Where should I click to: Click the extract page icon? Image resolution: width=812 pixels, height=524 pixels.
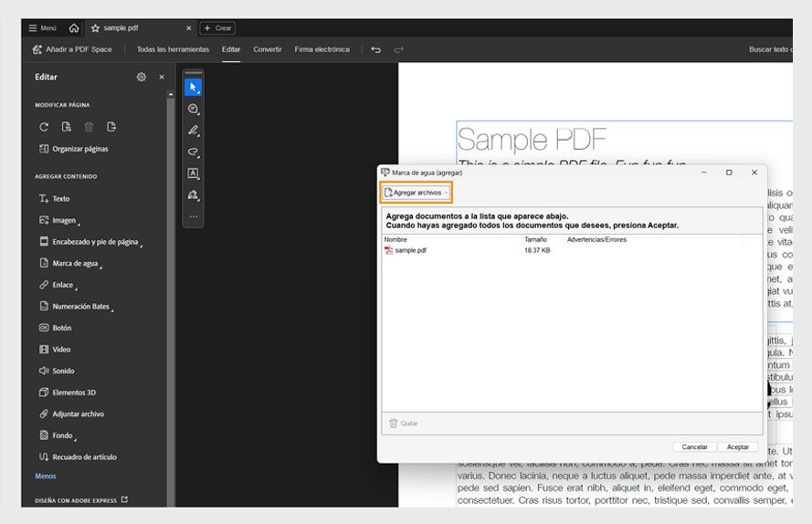pyautogui.click(x=67, y=127)
